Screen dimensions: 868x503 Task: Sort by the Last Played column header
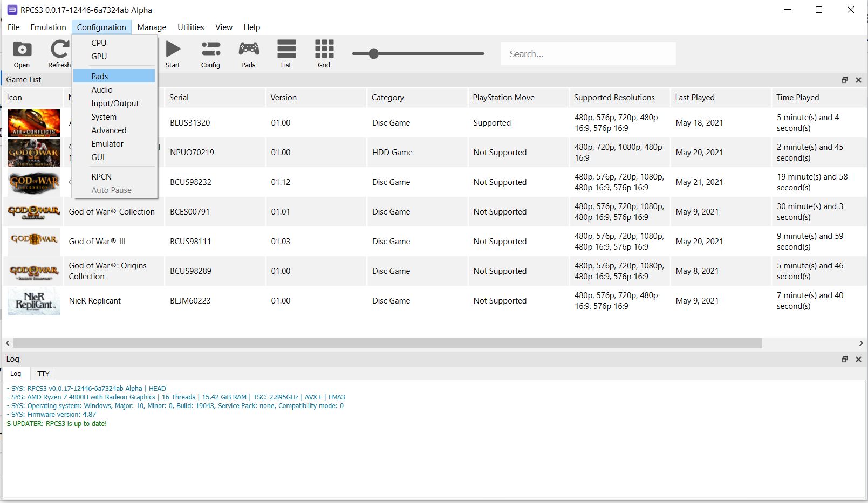click(694, 98)
